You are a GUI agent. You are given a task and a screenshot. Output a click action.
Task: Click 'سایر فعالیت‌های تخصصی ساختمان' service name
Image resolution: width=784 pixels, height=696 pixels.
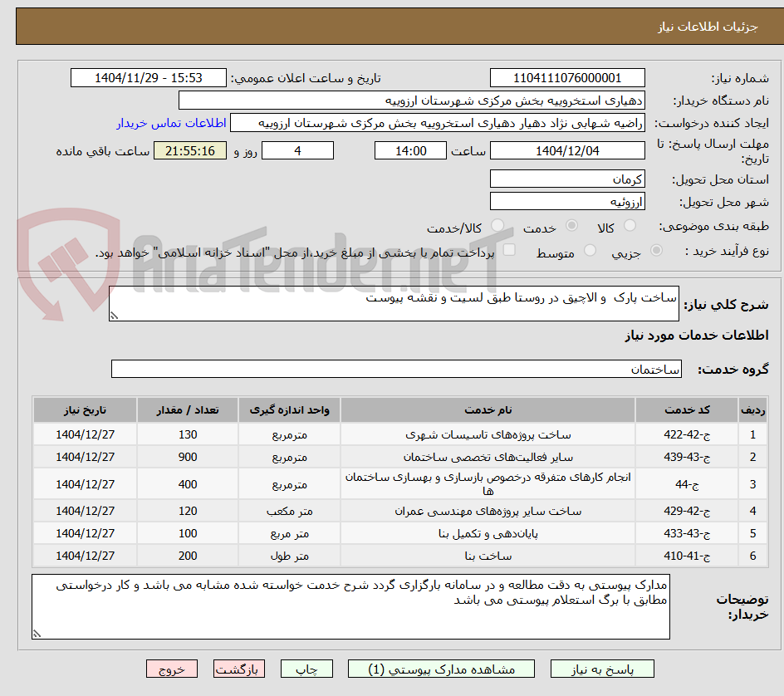pos(488,457)
